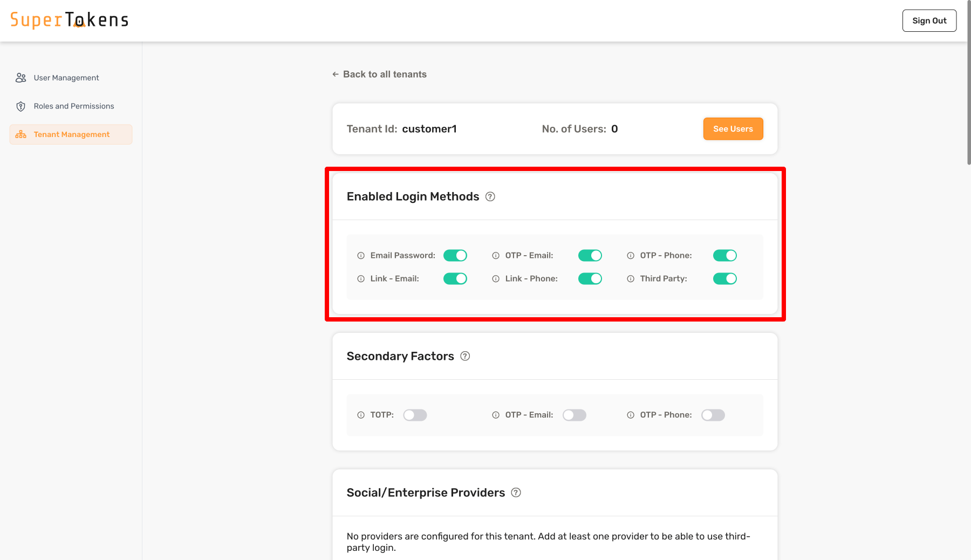The image size is (971, 560).
Task: Click the Secondary Factors help icon
Action: tap(466, 356)
